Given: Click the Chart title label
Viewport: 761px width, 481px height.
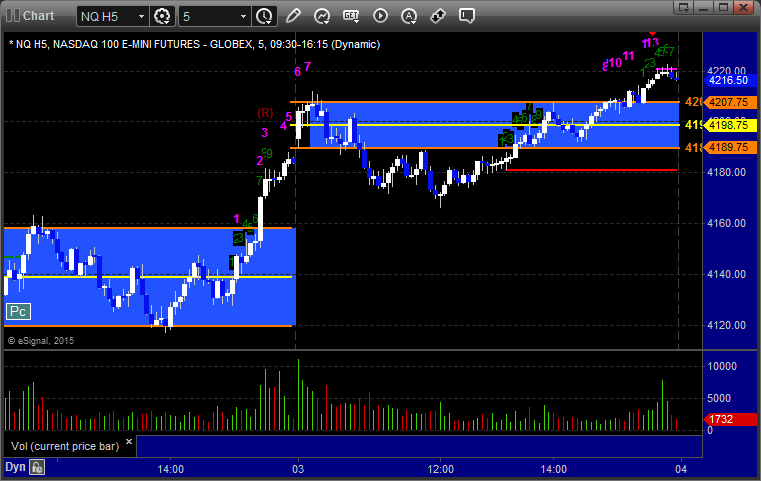Looking at the screenshot, I should pos(38,16).
